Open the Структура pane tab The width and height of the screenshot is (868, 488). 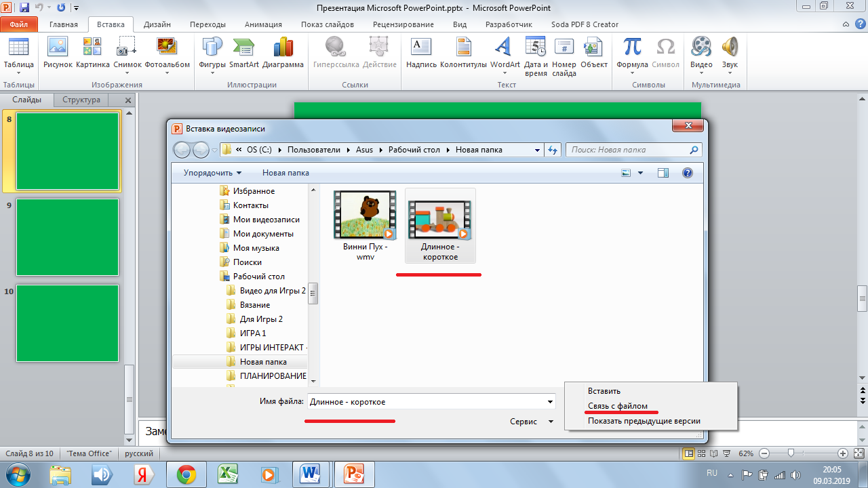(81, 100)
